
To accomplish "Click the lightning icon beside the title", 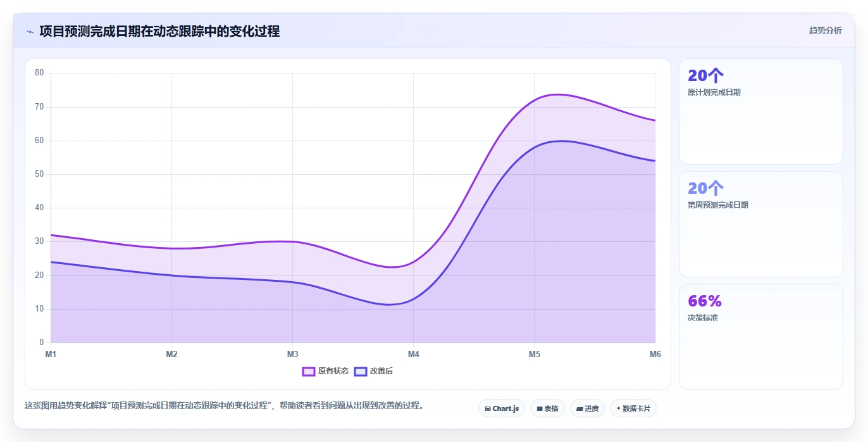I will (x=30, y=32).
